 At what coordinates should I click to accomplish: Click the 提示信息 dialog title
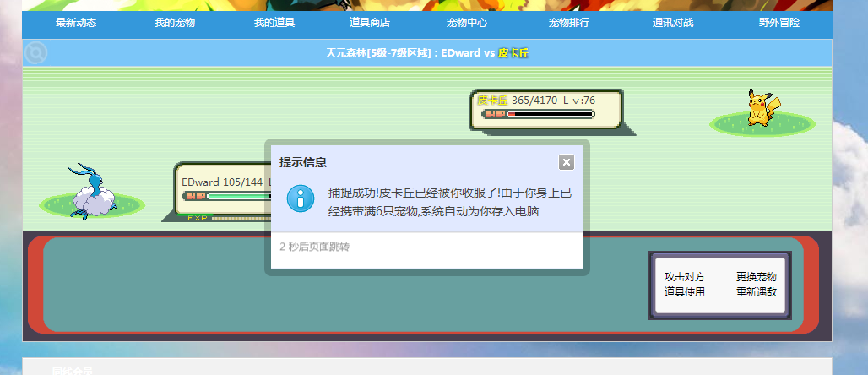(303, 162)
